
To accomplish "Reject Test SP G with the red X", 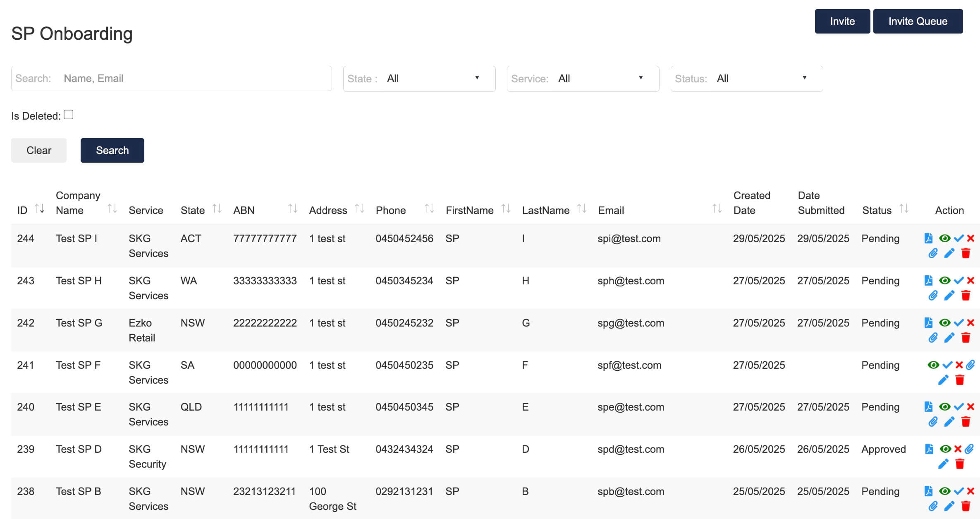I will 971,323.
